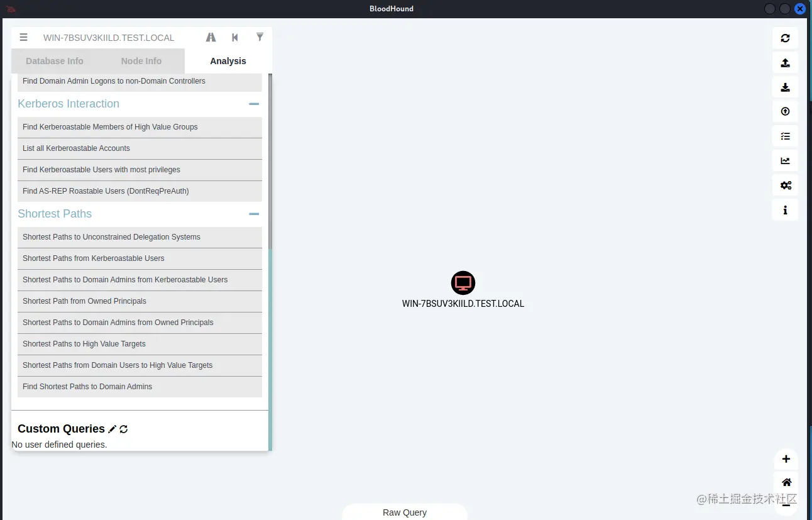Zoom in with the plus button
The height and width of the screenshot is (520, 812).
tap(786, 459)
